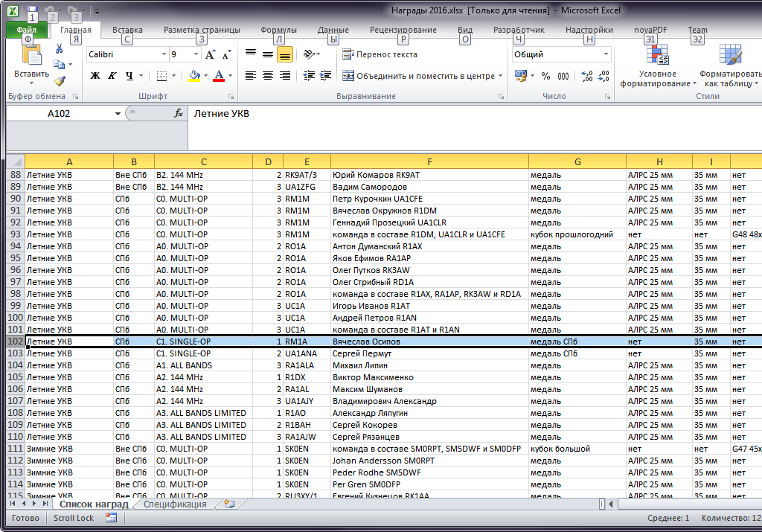Image resolution: width=762 pixels, height=532 pixels.
Task: Open the Calibri font name dropdown
Action: tap(164, 55)
